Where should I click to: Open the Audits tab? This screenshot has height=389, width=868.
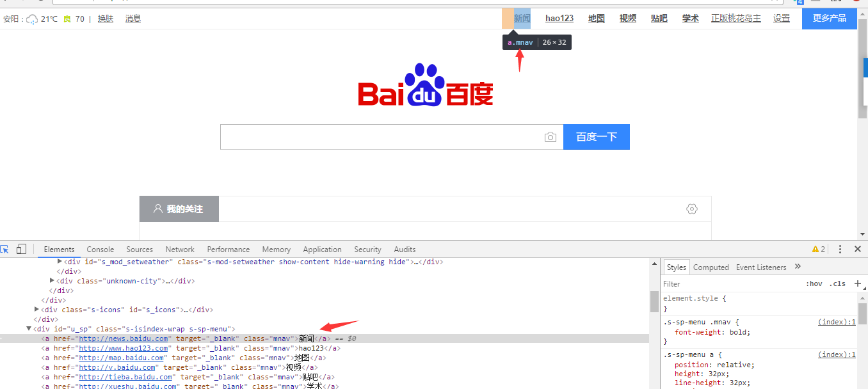(x=405, y=250)
